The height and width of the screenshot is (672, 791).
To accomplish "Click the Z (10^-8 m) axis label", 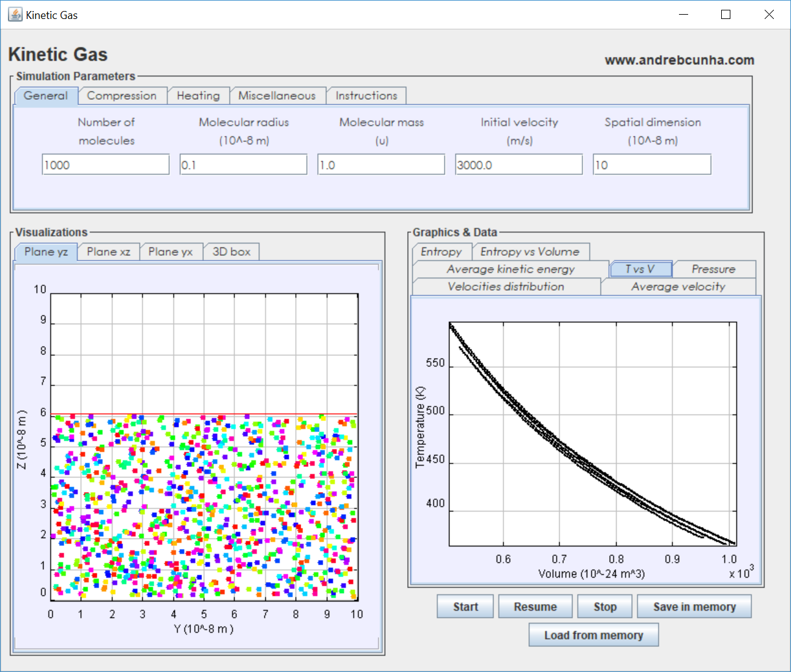I will click(22, 440).
